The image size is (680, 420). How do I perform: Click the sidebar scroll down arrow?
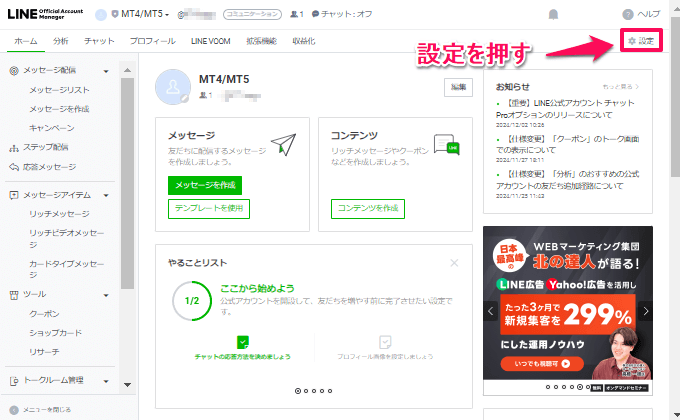[127, 385]
